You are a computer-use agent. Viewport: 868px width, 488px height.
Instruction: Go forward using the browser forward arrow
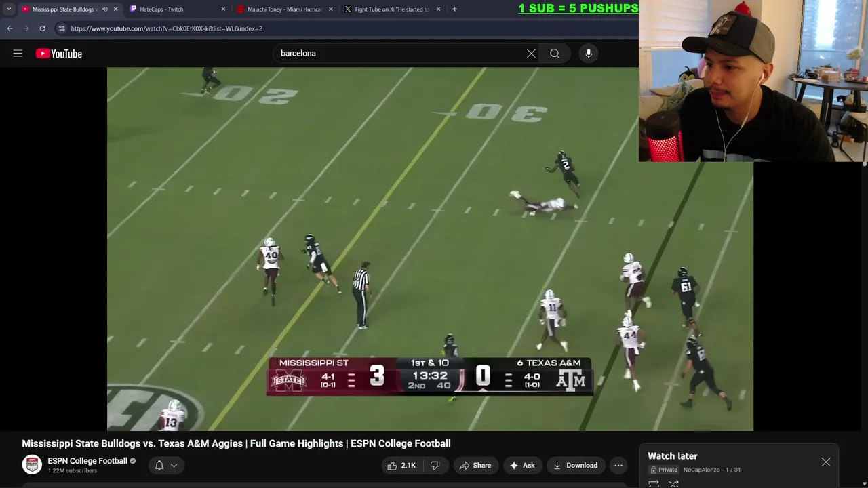26,28
